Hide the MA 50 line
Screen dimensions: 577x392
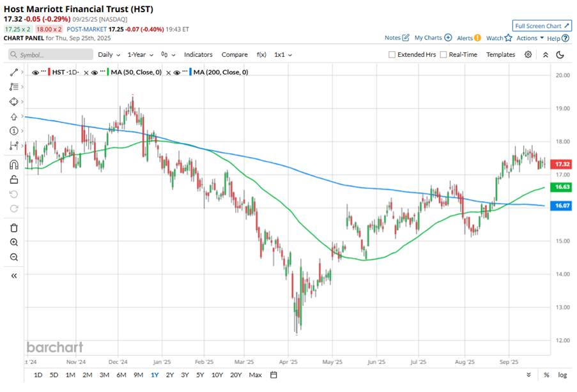95,72
